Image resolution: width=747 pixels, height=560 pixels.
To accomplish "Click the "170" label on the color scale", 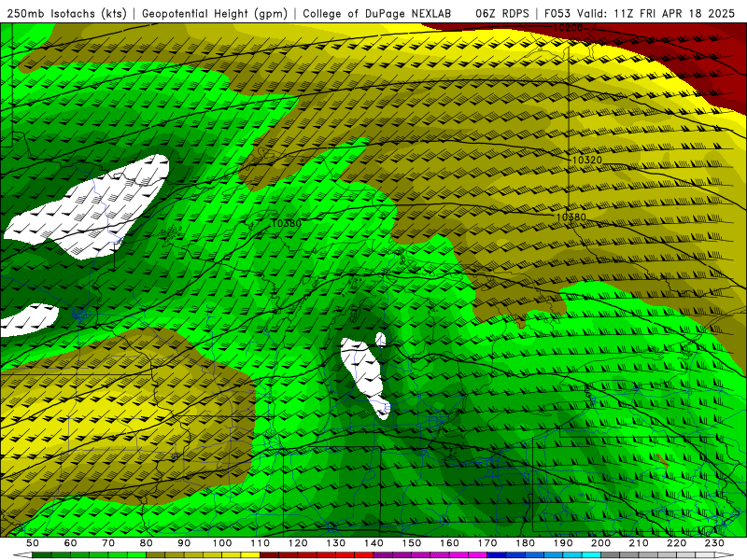I will pyautogui.click(x=487, y=543).
